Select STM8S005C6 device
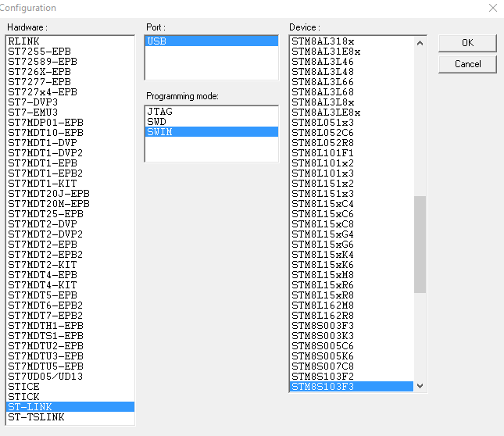Screen dimensions: 504x436 (x=352, y=346)
